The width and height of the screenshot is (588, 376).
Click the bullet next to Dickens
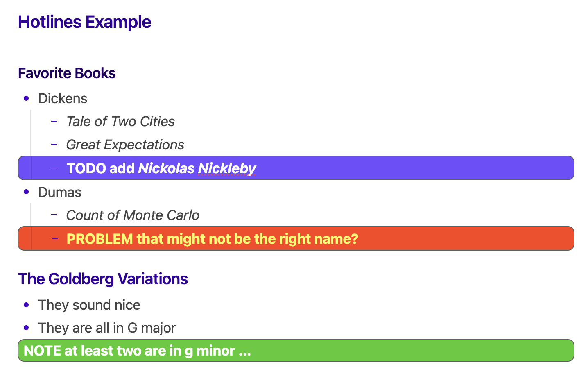coord(27,98)
